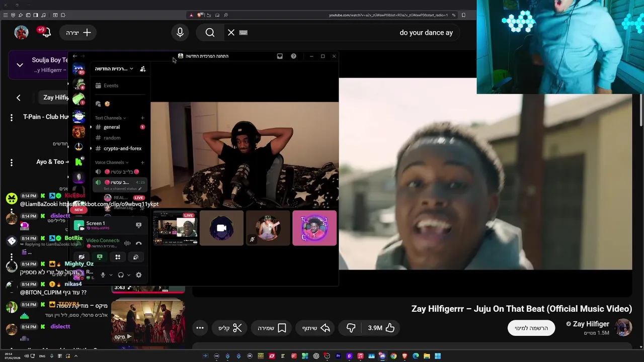Select the LIVE screen share tile
The height and width of the screenshot is (362, 644).
click(x=175, y=228)
